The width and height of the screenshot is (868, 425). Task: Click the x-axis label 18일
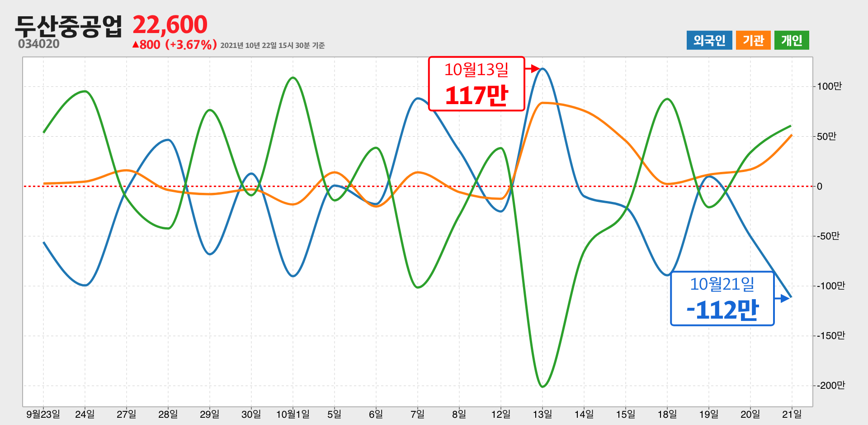coord(667,414)
